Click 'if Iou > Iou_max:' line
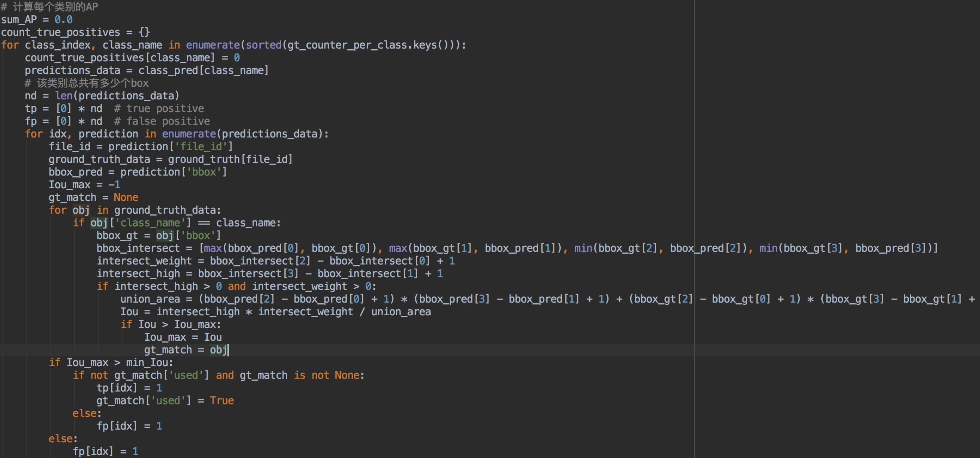 click(x=171, y=324)
